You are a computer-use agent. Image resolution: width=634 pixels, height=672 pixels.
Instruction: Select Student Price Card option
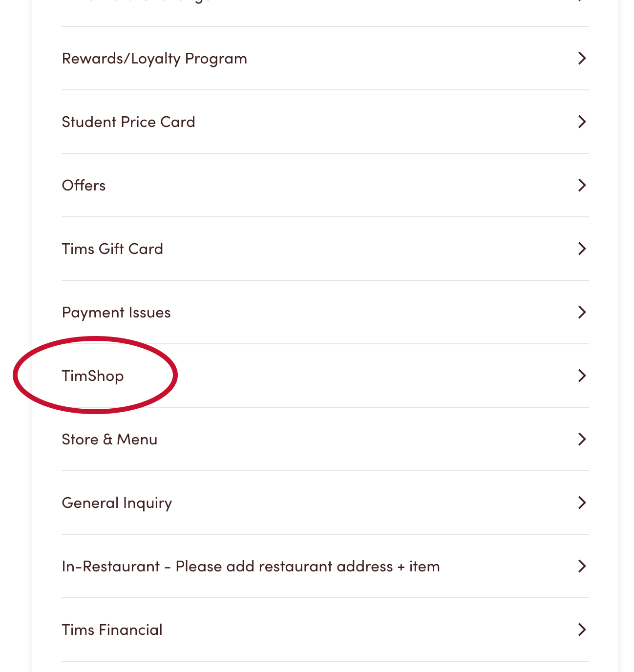[128, 122]
